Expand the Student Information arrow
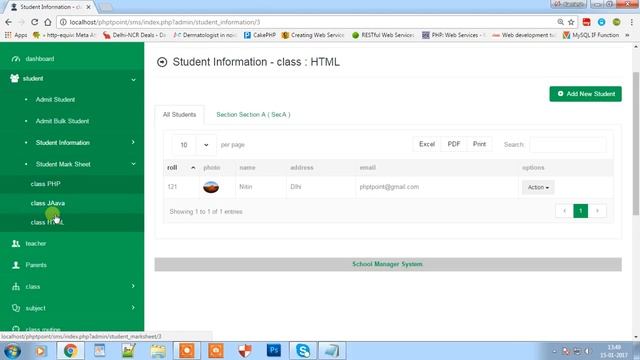Viewport: 640px width, 360px height. pyautogui.click(x=133, y=142)
